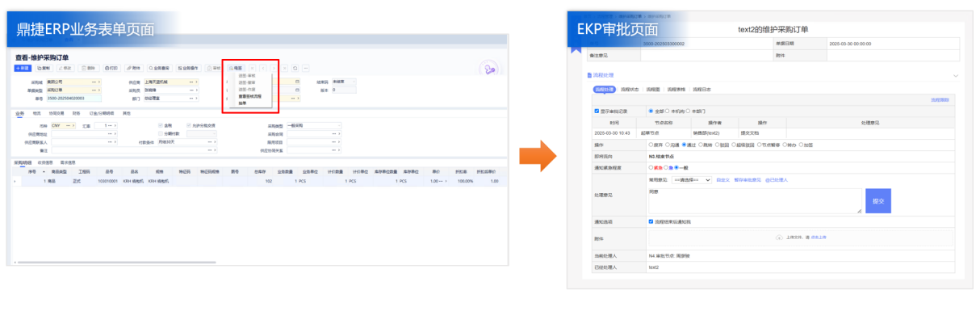Screen dimensions: 980x311
Task: Switch to the 财务 tab
Action: click(x=76, y=113)
